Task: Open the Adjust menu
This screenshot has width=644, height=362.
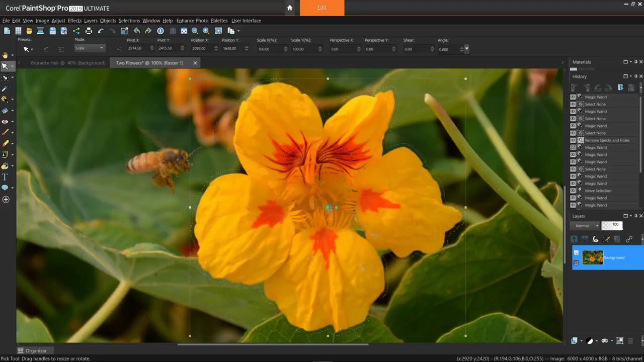Action: pyautogui.click(x=58, y=21)
